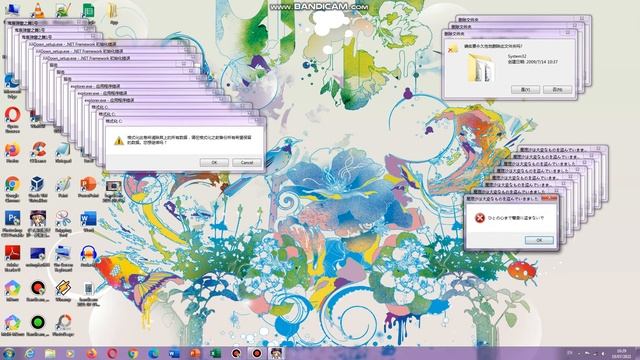Choose No in the System32 delete folder dialog
The height and width of the screenshot is (360, 640).
(557, 89)
